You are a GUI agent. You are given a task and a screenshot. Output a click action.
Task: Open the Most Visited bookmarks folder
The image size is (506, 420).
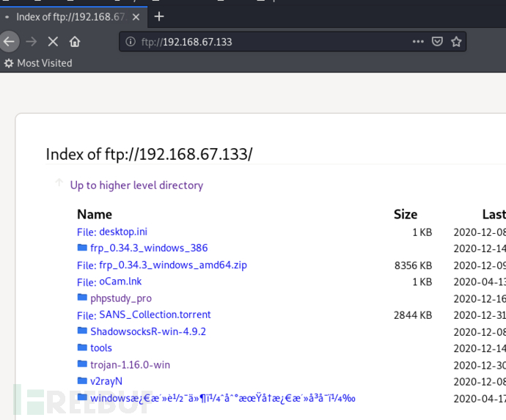click(38, 63)
